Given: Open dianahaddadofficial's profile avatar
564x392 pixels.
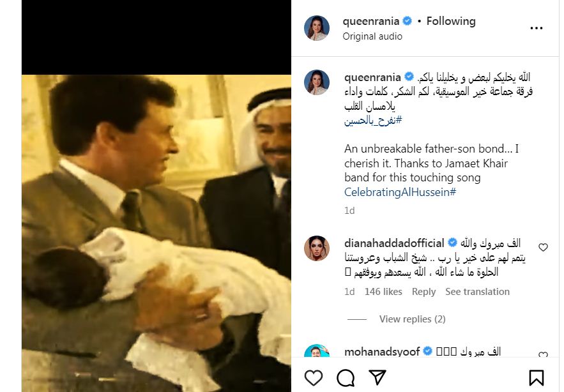Looking at the screenshot, I should 317,248.
